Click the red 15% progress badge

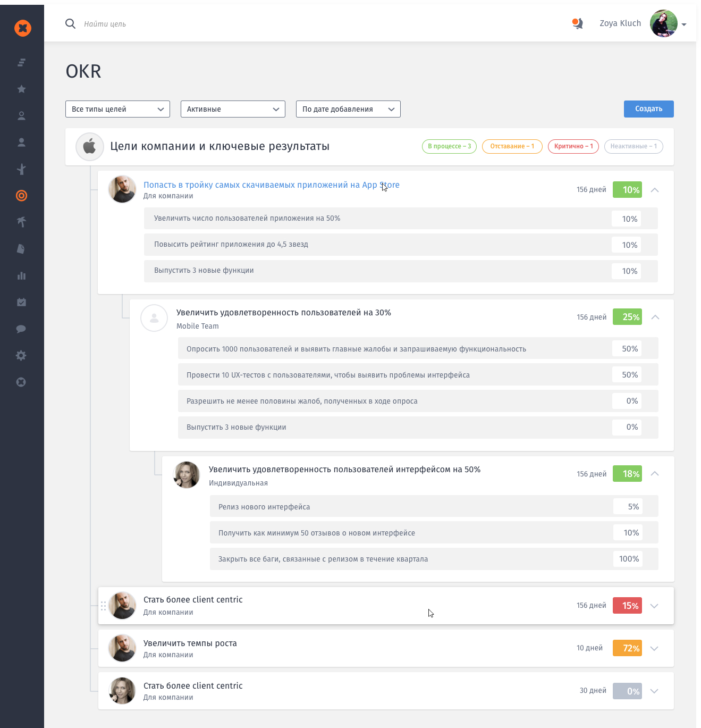(x=627, y=606)
